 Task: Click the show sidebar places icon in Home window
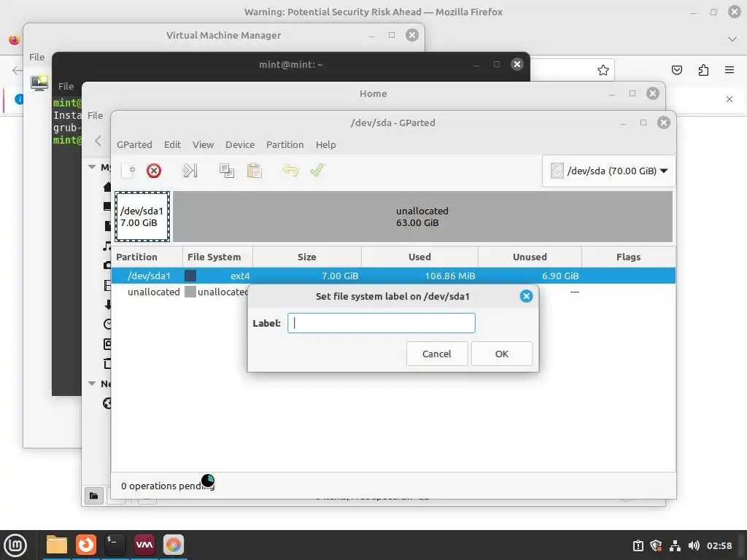coord(94,496)
